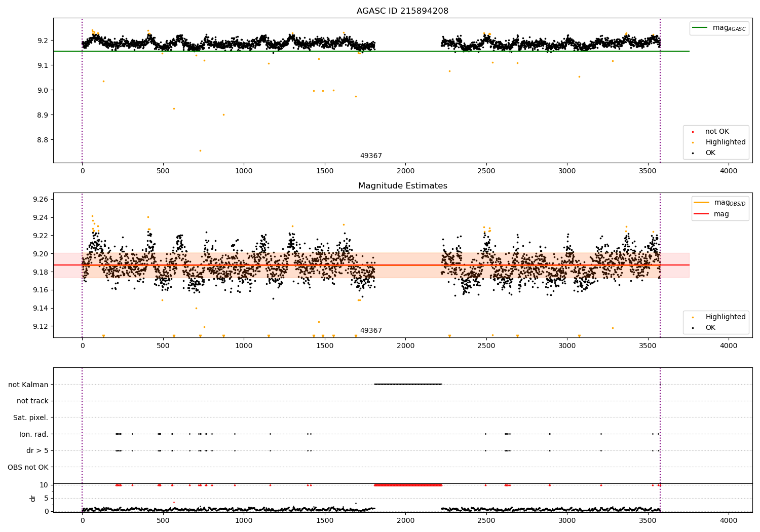Click the 'Ion. rad.' axis label
This screenshot has width=760, height=532.
34,434
